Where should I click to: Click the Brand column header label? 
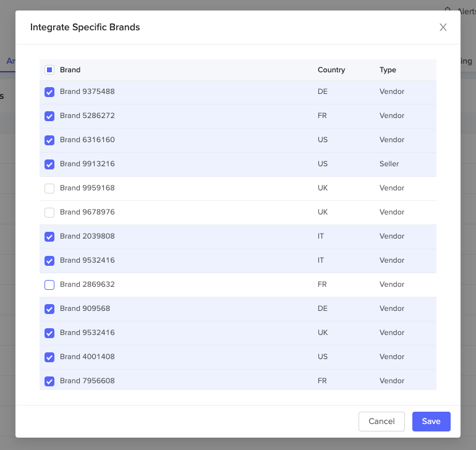tap(70, 70)
